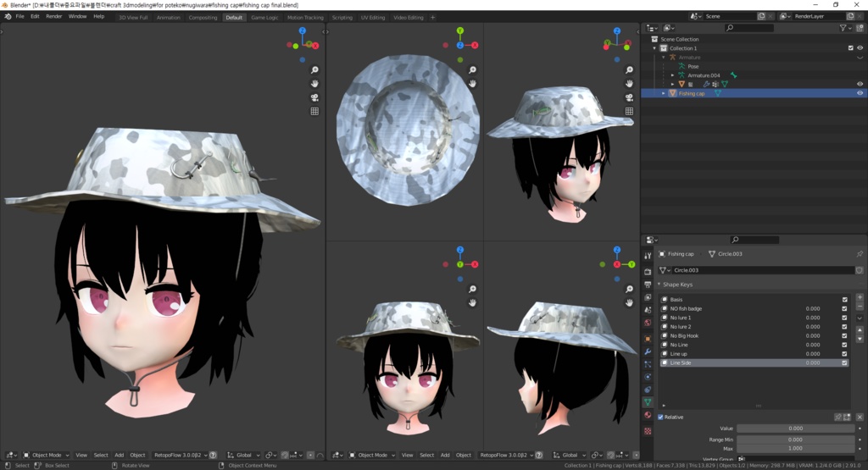Click RetopoFlow help icon in left viewport header
Image resolution: width=868 pixels, height=470 pixels.
click(213, 455)
